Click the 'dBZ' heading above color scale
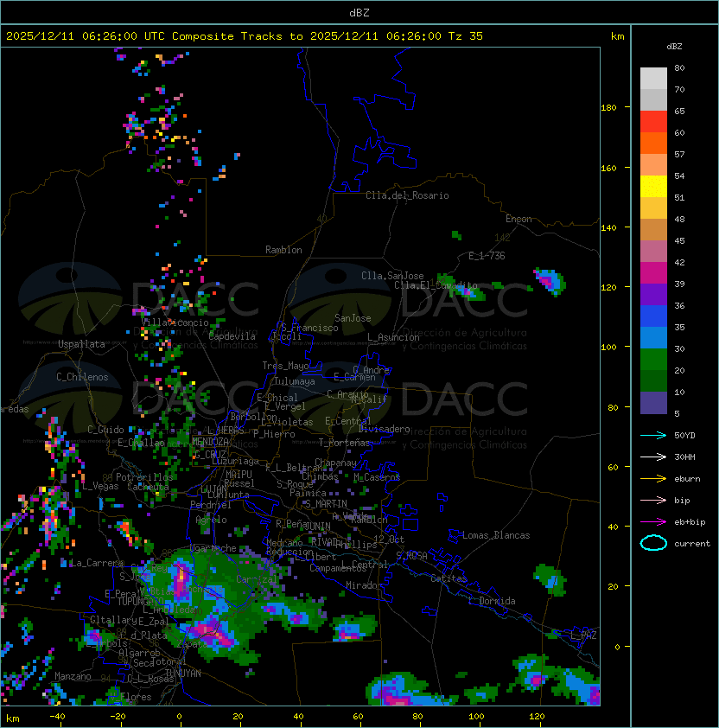This screenshot has width=719, height=728. pyautogui.click(x=674, y=47)
